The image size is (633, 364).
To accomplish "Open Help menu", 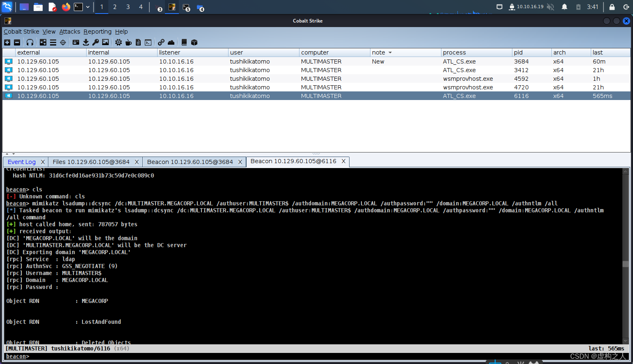I will (121, 32).
